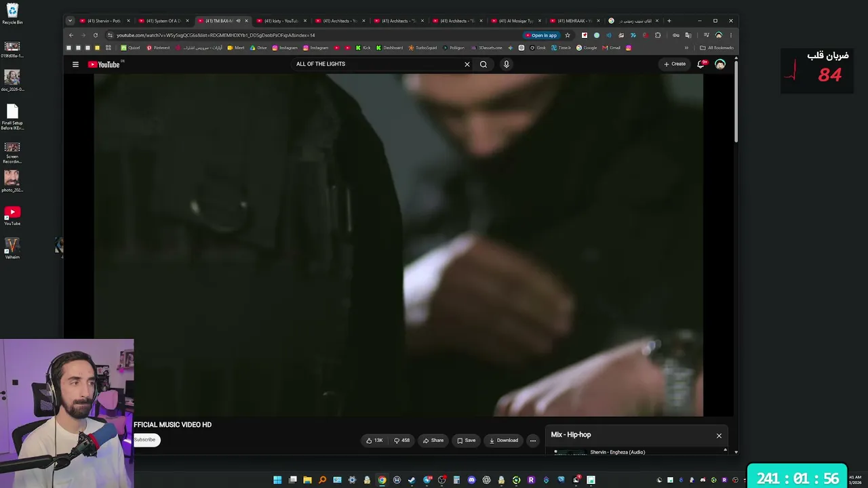Switch to the Google search tab
The width and height of the screenshot is (868, 488).
click(x=633, y=21)
